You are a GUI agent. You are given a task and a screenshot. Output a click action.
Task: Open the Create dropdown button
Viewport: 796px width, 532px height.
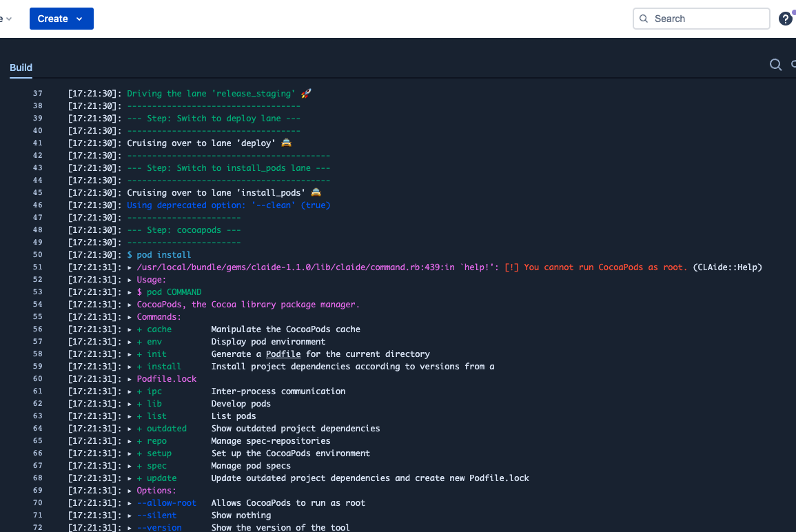[x=61, y=19]
